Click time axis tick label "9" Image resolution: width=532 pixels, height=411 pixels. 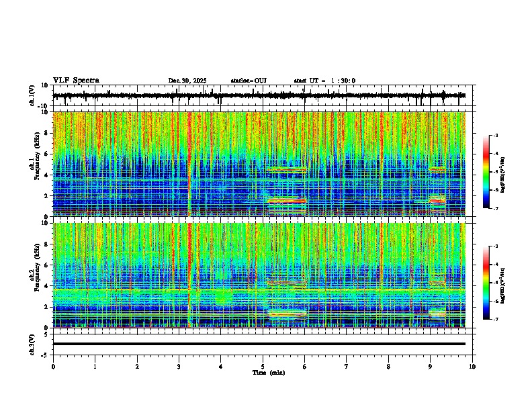click(430, 367)
